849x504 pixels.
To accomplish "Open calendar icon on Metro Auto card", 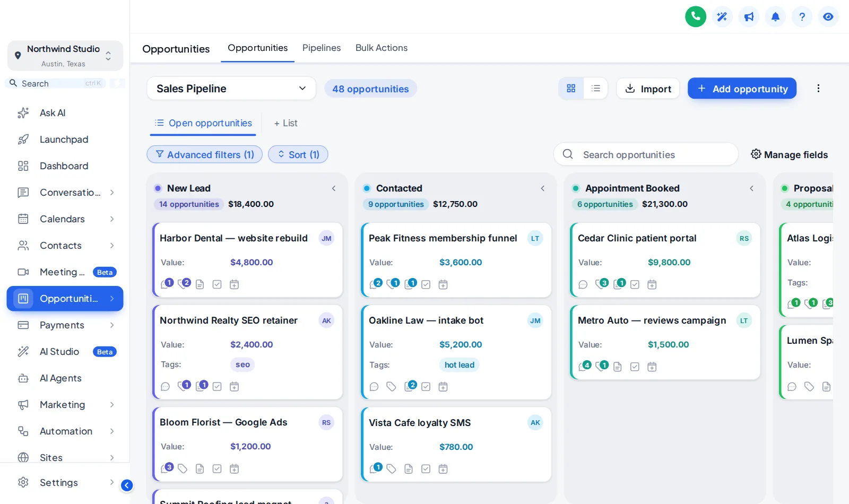I will click(652, 367).
